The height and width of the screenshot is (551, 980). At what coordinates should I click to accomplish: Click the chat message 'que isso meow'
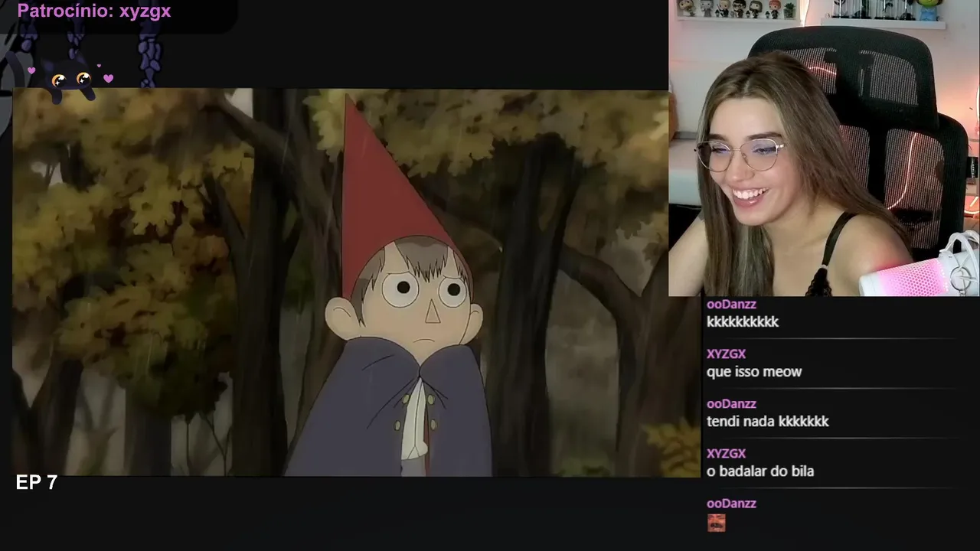point(754,372)
